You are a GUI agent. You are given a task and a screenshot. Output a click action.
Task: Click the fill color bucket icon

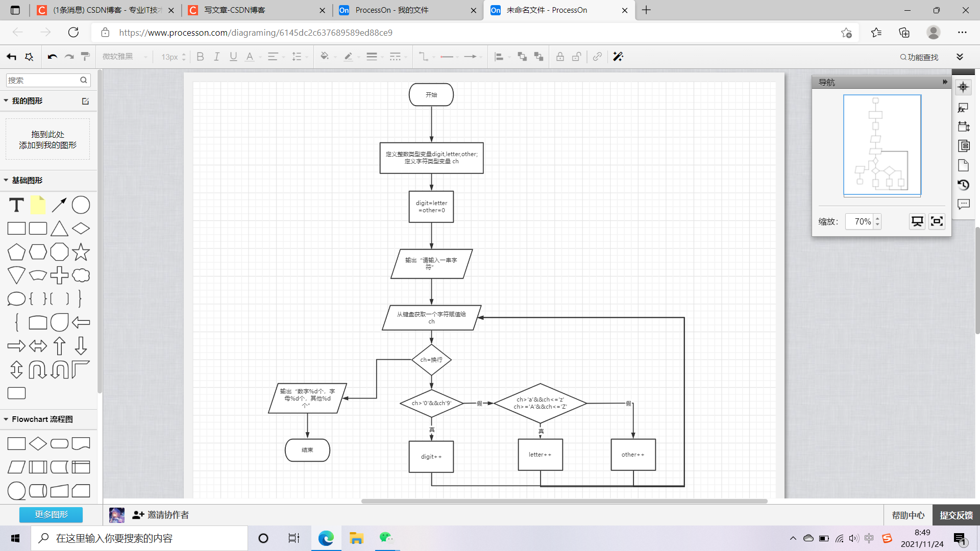324,57
